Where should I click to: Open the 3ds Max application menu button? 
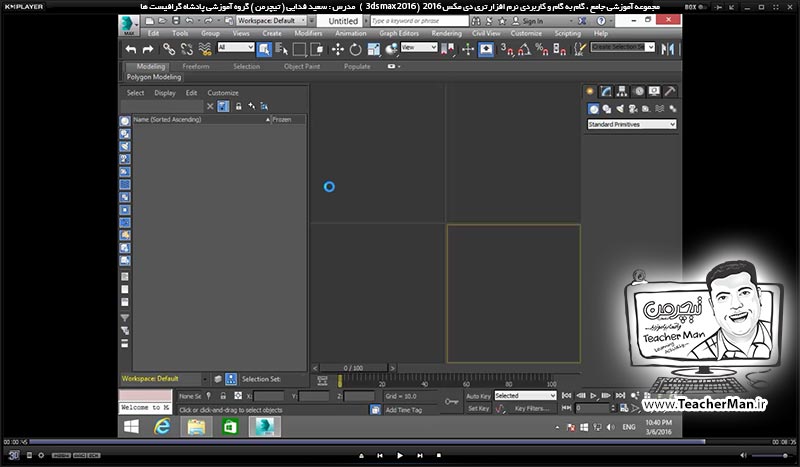tap(128, 25)
